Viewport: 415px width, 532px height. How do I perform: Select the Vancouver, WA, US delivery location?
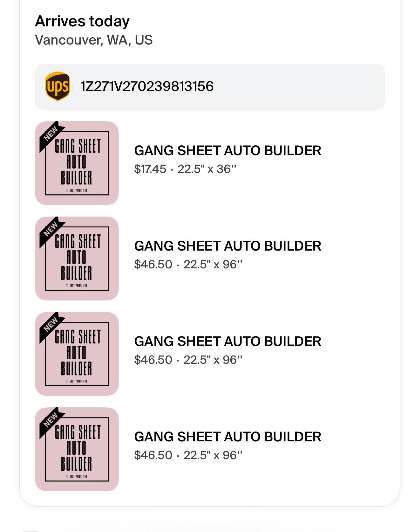click(94, 40)
